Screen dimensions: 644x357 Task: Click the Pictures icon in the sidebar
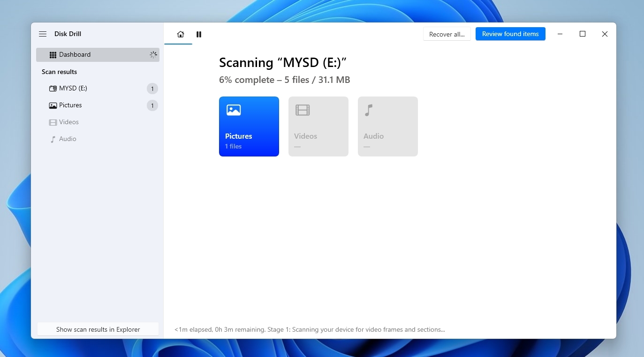(x=53, y=105)
